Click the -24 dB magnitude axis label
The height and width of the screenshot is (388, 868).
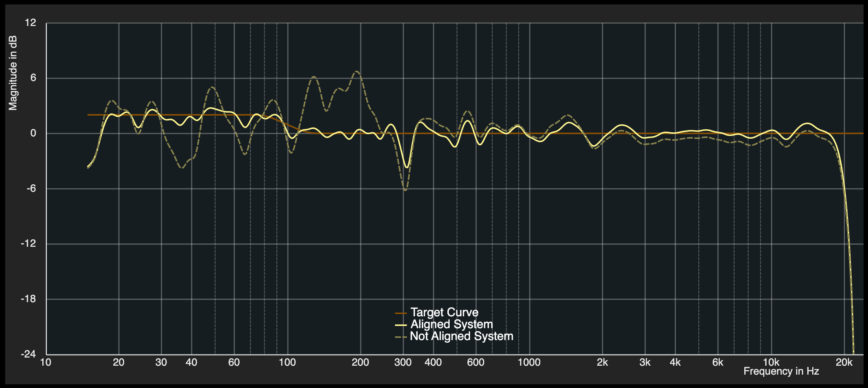click(29, 354)
